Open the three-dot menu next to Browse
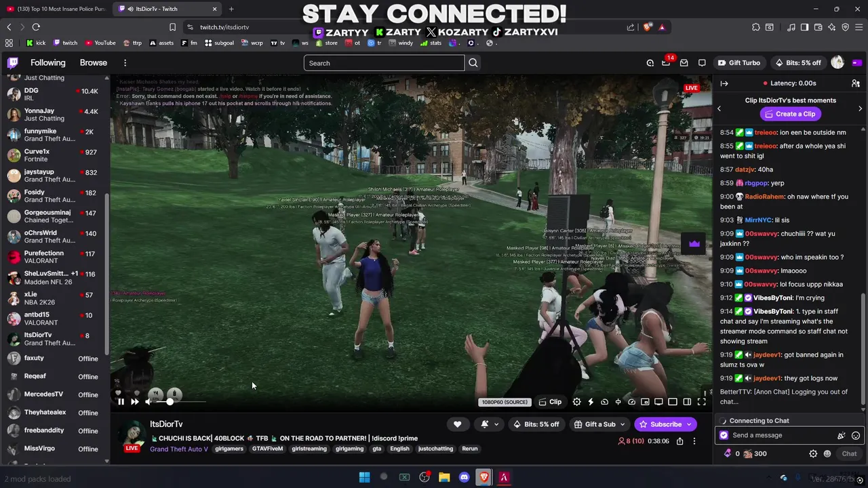The image size is (868, 488). pos(125,63)
